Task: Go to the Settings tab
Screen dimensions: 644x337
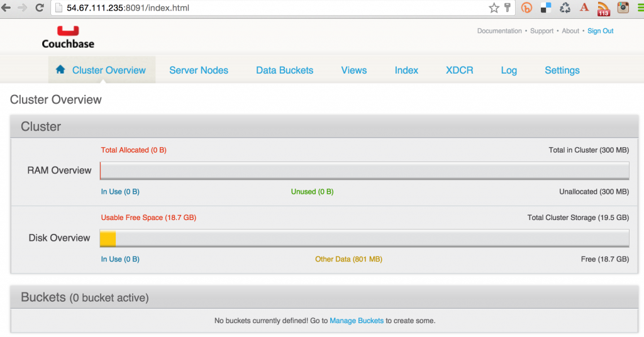Action: click(x=562, y=70)
